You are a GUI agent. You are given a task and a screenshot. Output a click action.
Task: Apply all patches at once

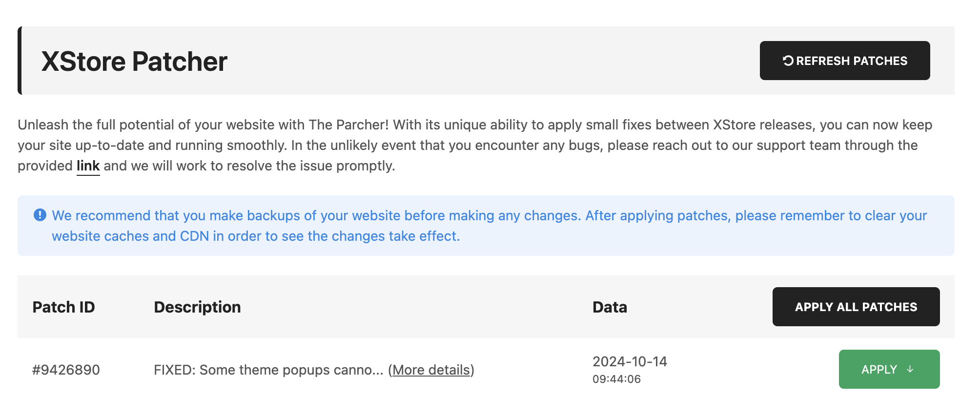tap(856, 307)
